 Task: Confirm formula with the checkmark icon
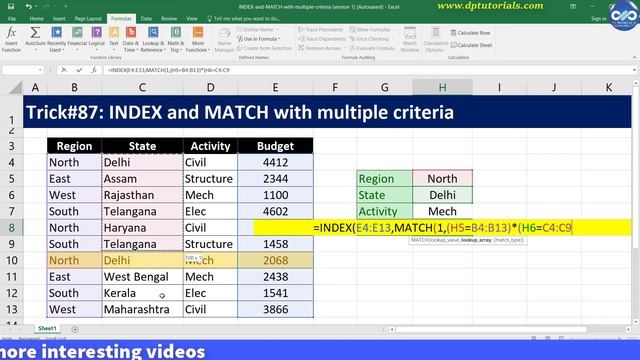[79, 70]
